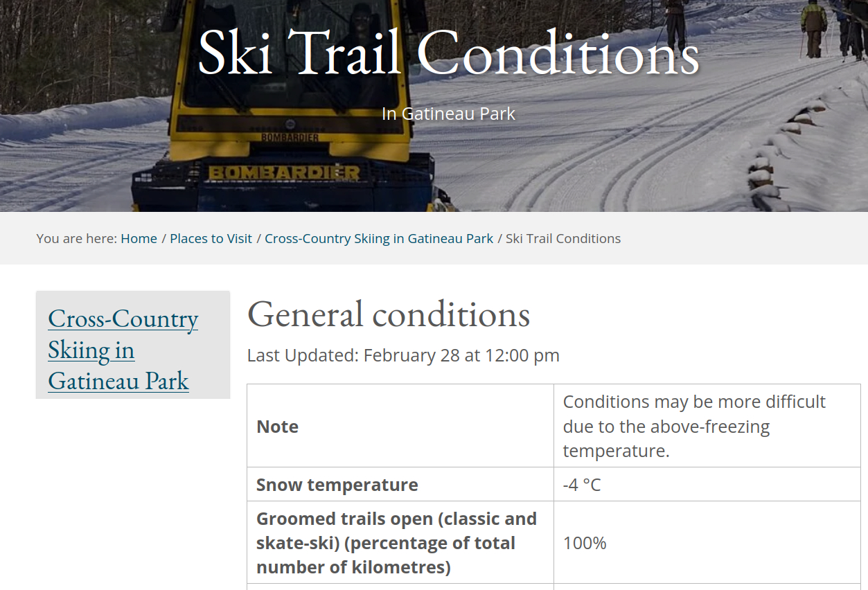The height and width of the screenshot is (590, 868).
Task: Go to Places to Visit breadcrumb
Action: [211, 239]
